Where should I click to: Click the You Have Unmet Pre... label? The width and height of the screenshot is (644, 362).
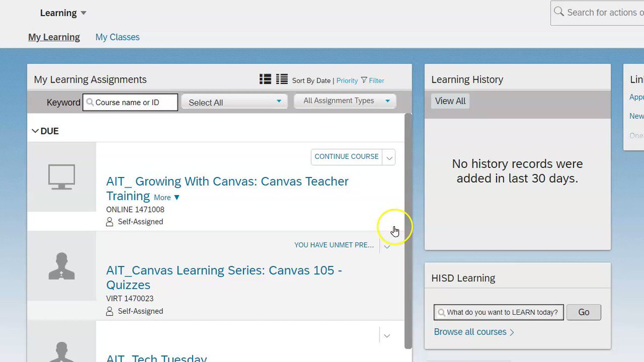click(334, 245)
